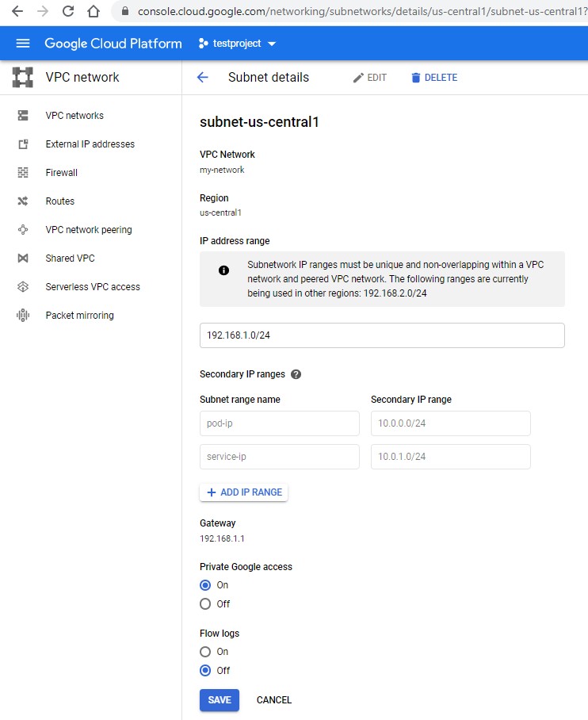Image resolution: width=588 pixels, height=720 pixels.
Task: Turn Private Google access Off
Action: [x=205, y=603]
